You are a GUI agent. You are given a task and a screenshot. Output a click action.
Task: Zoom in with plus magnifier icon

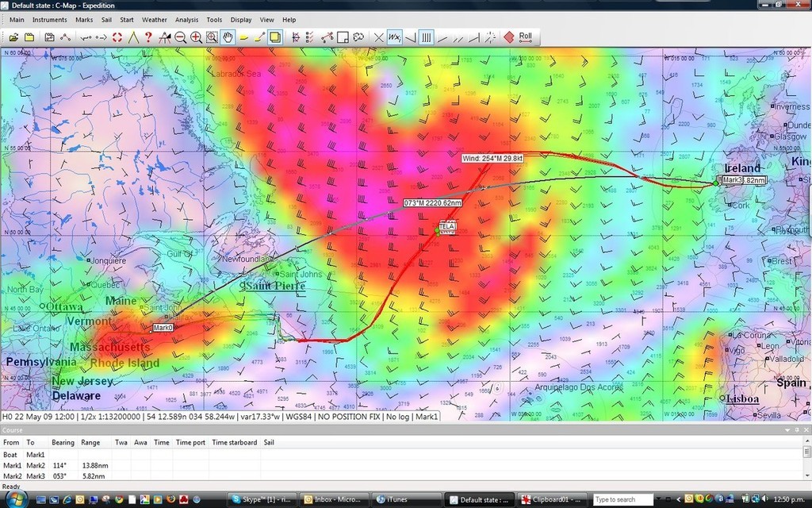[197, 37]
